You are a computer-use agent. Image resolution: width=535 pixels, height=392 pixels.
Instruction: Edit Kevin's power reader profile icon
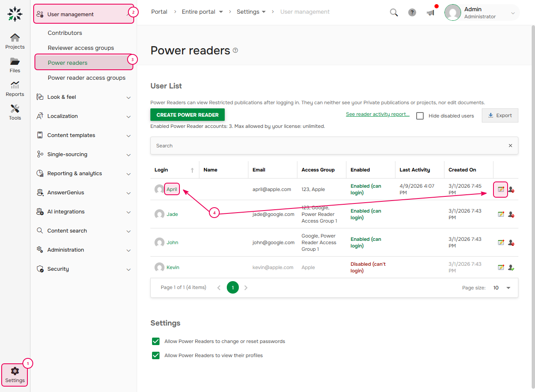pyautogui.click(x=501, y=267)
